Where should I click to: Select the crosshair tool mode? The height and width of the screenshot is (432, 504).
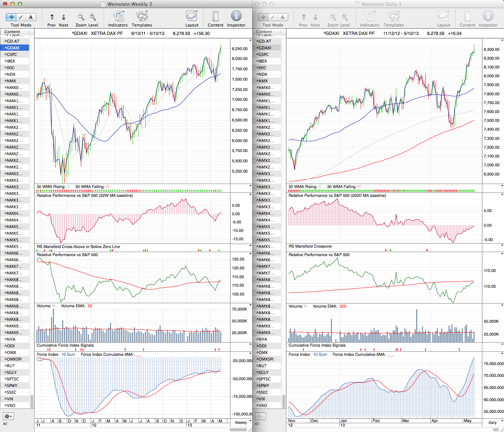[x=11, y=17]
